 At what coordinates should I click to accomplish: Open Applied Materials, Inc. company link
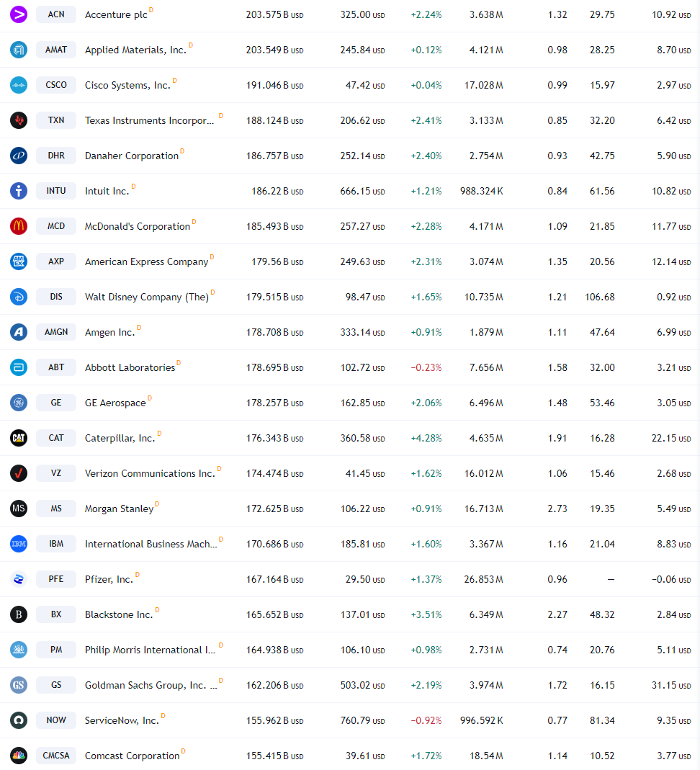tap(135, 50)
